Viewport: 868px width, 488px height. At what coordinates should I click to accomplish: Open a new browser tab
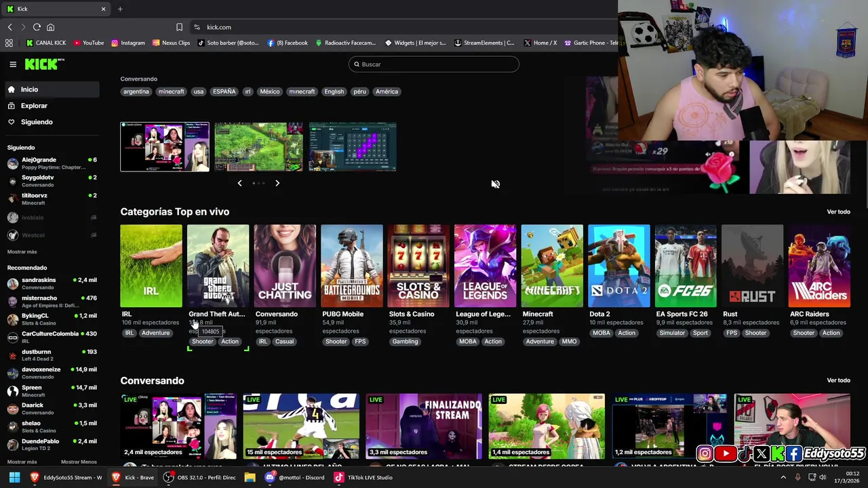[120, 9]
